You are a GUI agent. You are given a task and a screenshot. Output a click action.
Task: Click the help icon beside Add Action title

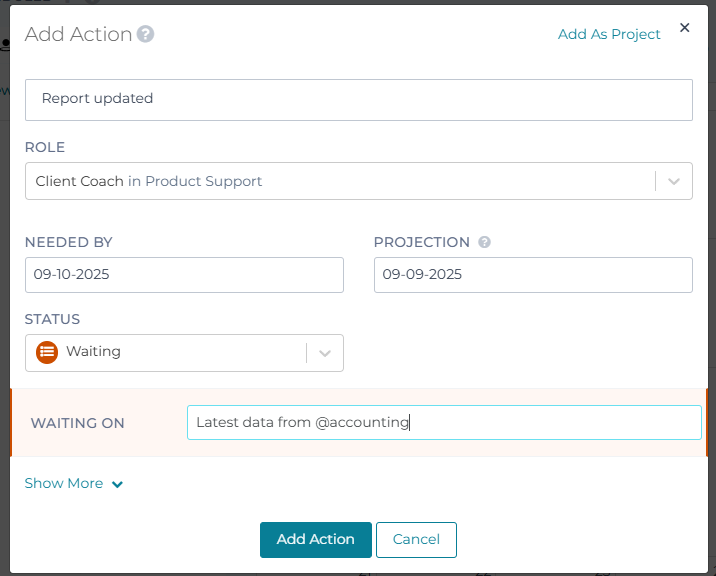[146, 35]
